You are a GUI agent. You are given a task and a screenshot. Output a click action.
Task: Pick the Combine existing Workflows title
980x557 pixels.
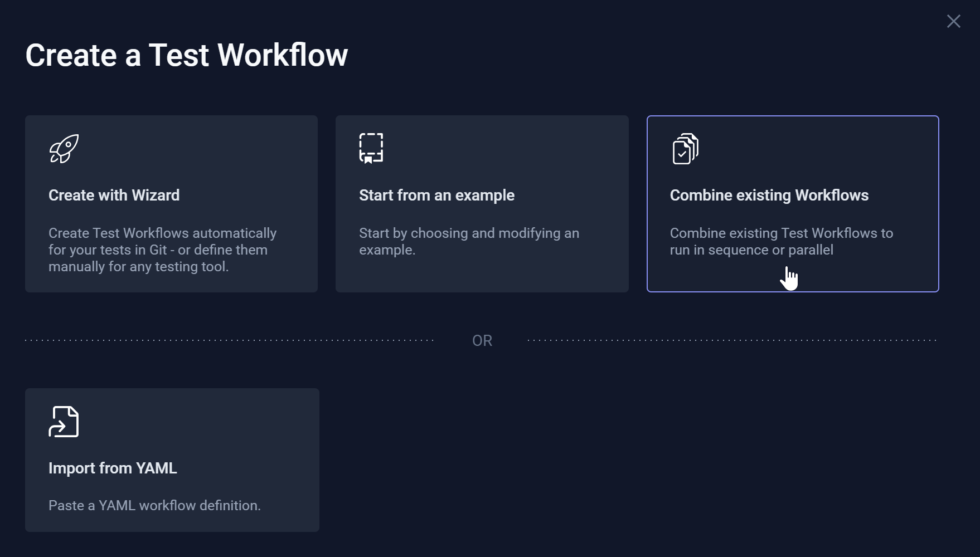[769, 196]
